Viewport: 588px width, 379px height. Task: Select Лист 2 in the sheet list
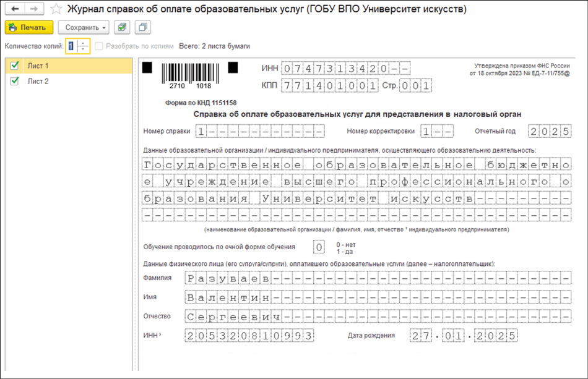[x=38, y=81]
